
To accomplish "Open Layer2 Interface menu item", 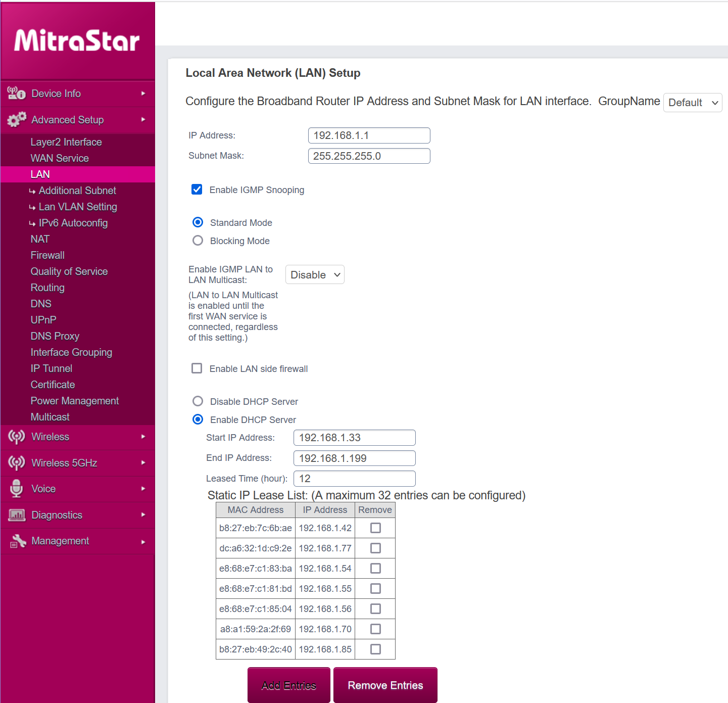I will 66,142.
